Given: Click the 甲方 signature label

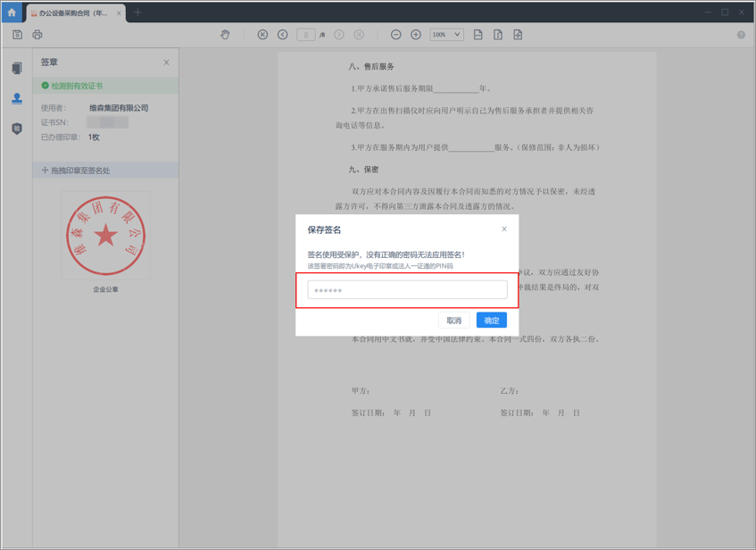Looking at the screenshot, I should pyautogui.click(x=361, y=391).
